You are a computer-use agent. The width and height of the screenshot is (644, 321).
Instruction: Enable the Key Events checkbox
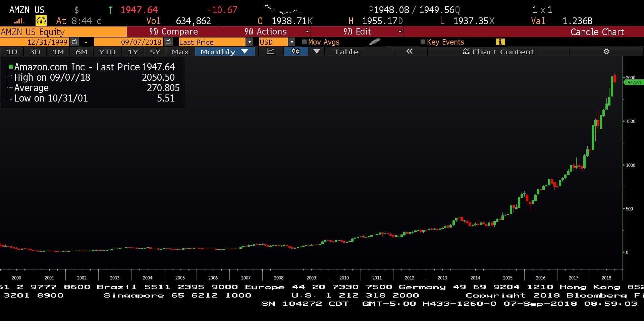423,42
